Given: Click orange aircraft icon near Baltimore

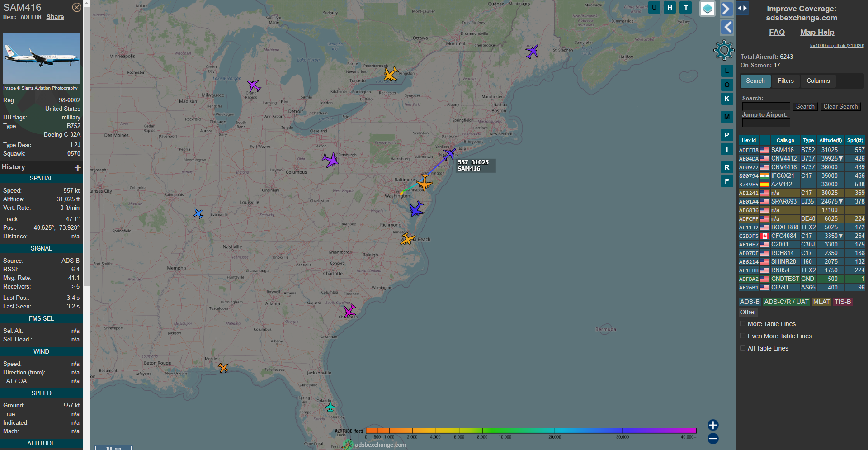Looking at the screenshot, I should [424, 183].
